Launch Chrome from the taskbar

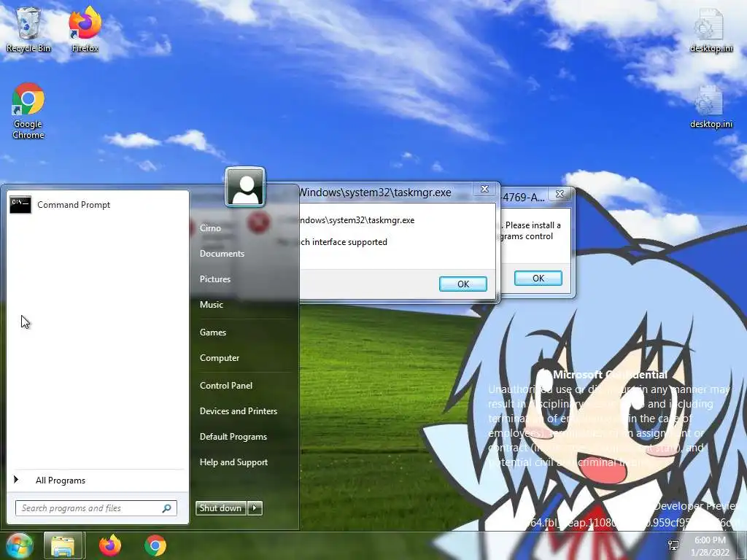(x=155, y=545)
